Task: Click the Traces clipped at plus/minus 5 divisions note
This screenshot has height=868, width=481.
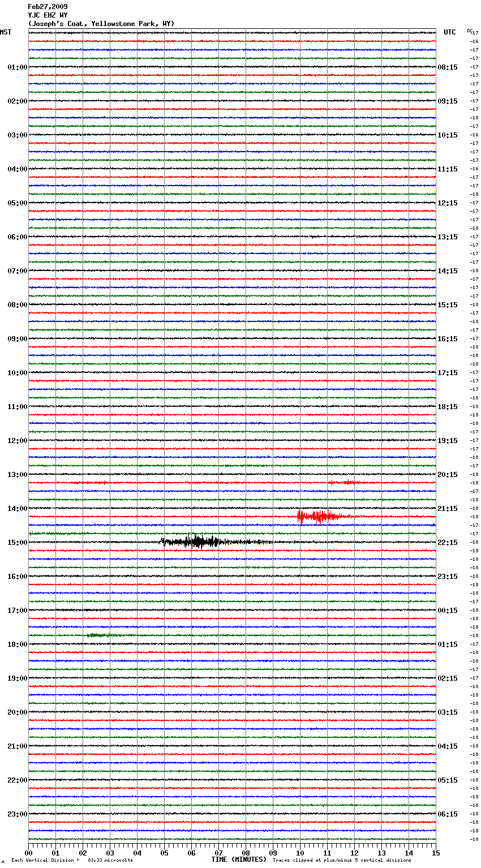Action: (342, 860)
